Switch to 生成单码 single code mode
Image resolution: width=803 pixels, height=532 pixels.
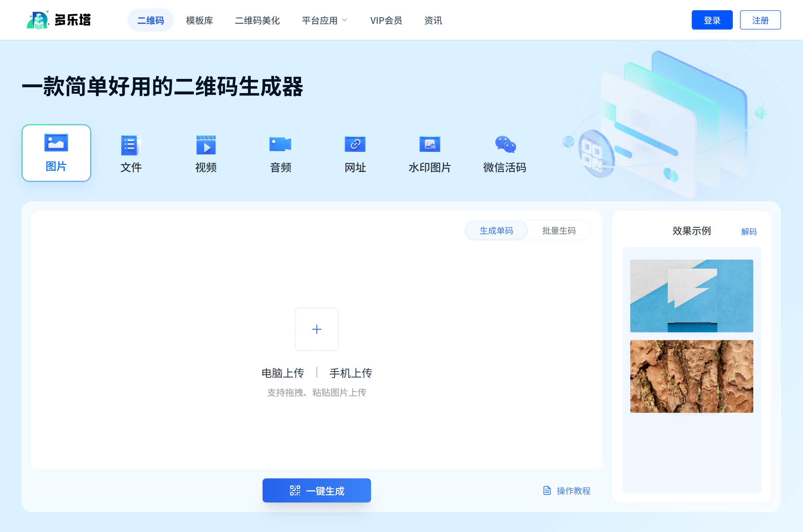coord(496,231)
